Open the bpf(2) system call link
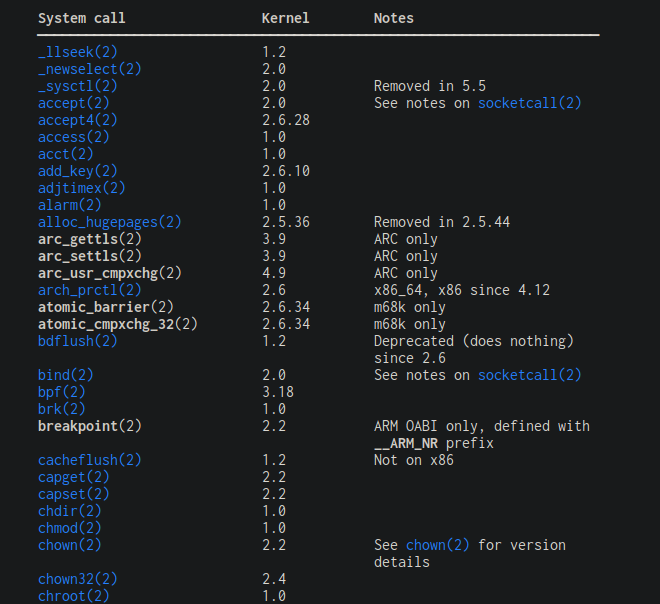 62,392
